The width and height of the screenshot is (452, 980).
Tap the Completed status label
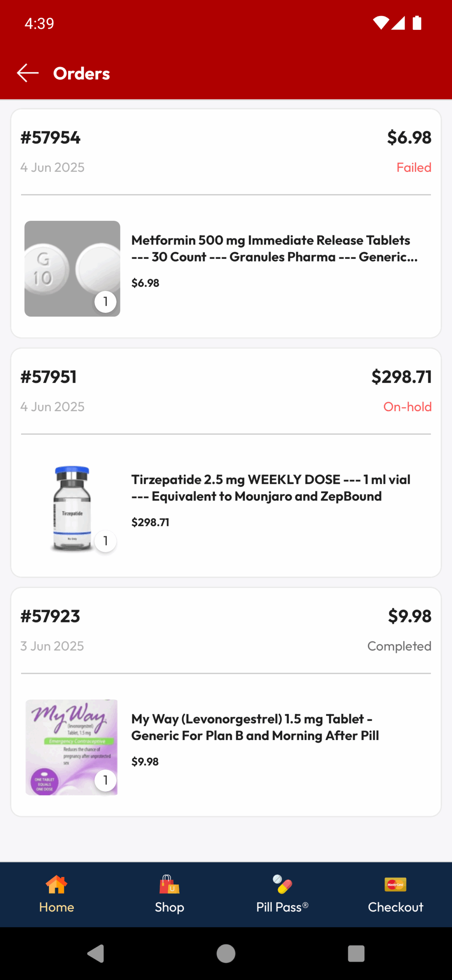[x=399, y=646]
